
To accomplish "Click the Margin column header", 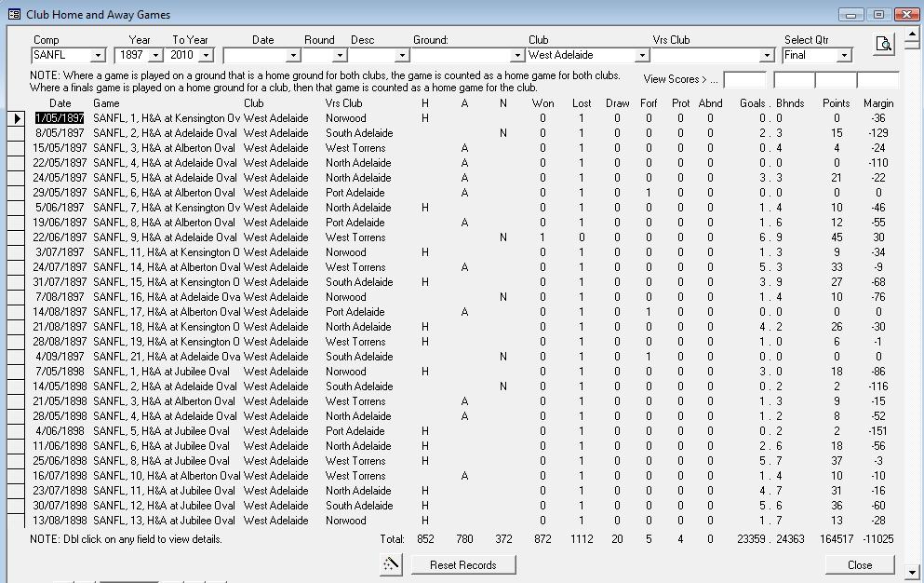I will pyautogui.click(x=878, y=103).
